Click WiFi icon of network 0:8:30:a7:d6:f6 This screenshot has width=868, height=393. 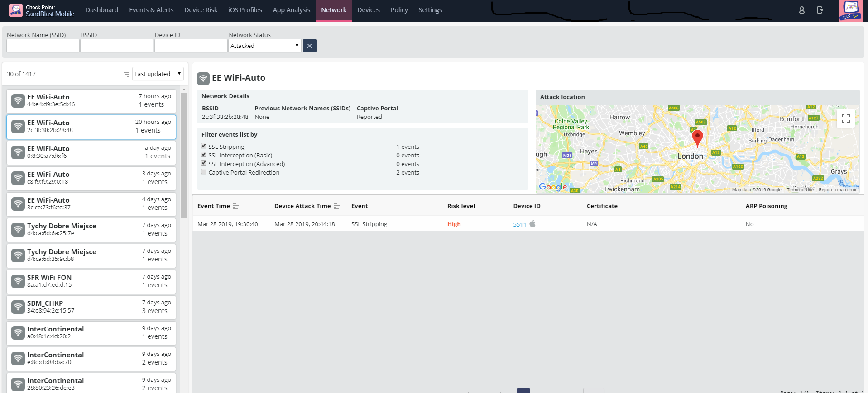(x=18, y=152)
